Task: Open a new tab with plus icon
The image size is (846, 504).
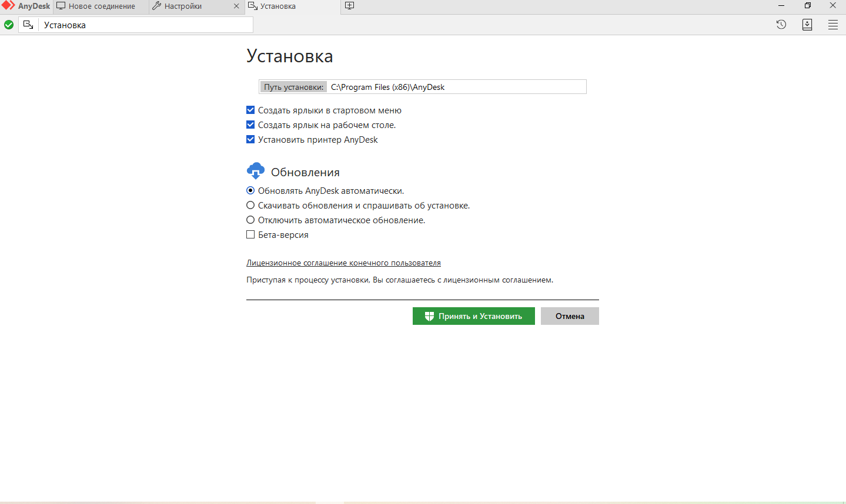Action: [349, 6]
